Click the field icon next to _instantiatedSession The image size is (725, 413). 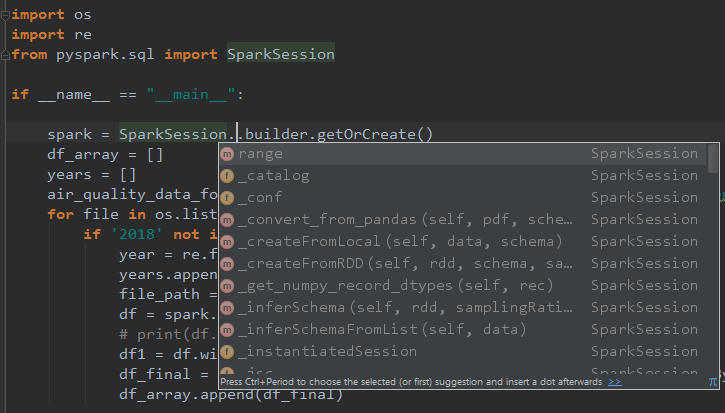227,352
